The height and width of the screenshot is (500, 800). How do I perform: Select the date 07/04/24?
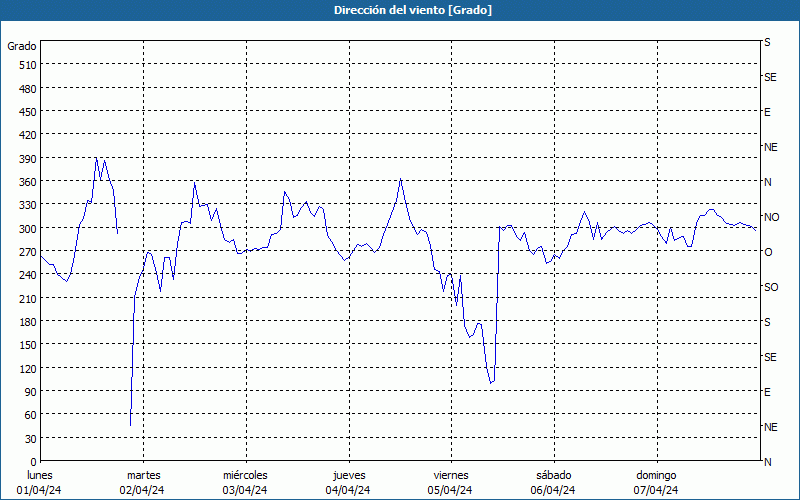pyautogui.click(x=656, y=490)
